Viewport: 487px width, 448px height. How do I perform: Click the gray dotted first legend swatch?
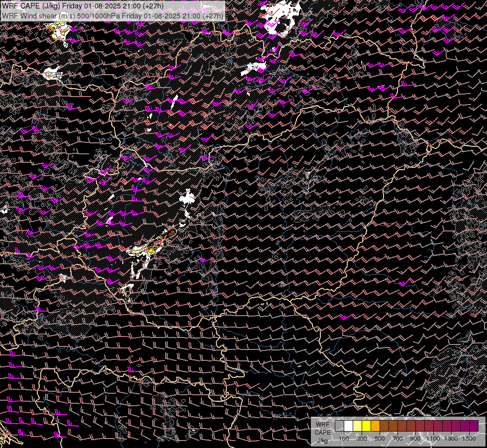pos(339,426)
